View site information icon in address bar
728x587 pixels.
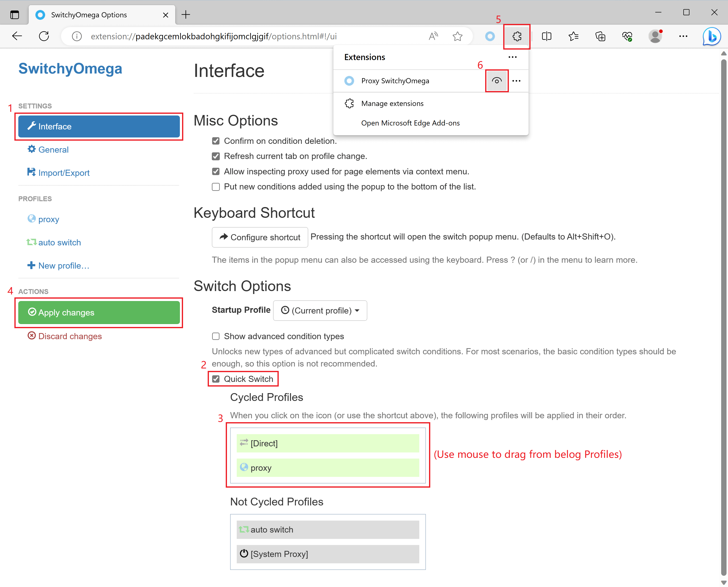(x=77, y=36)
